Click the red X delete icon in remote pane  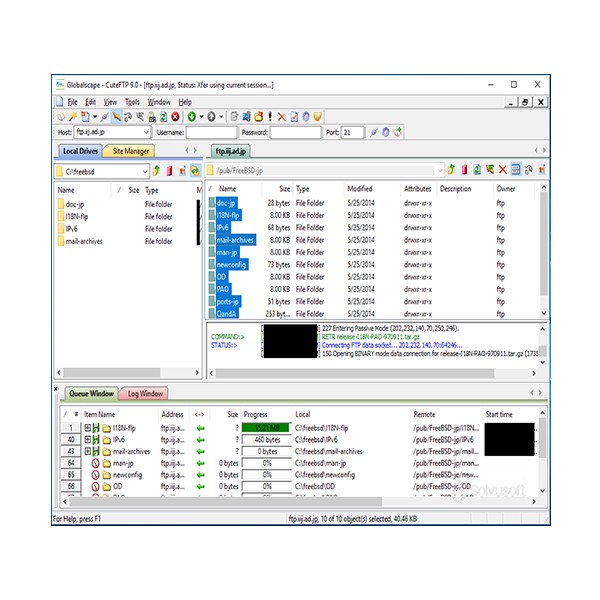click(x=503, y=170)
